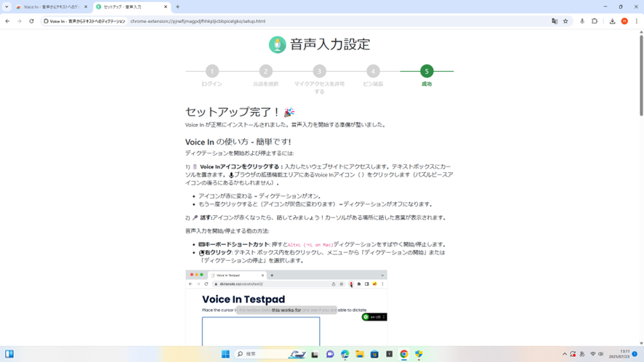Image resolution: width=644 pixels, height=362 pixels.
Task: Click the Voice In の使い方 heading
Action: click(x=238, y=142)
